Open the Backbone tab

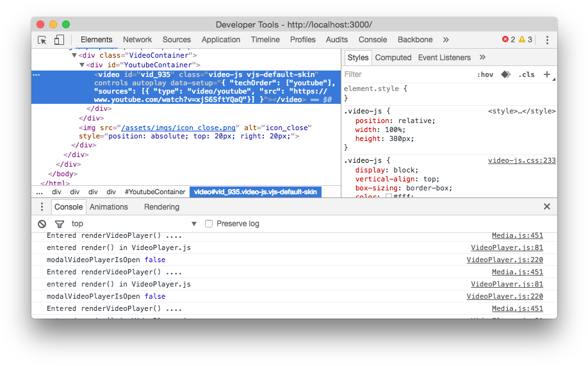point(415,40)
